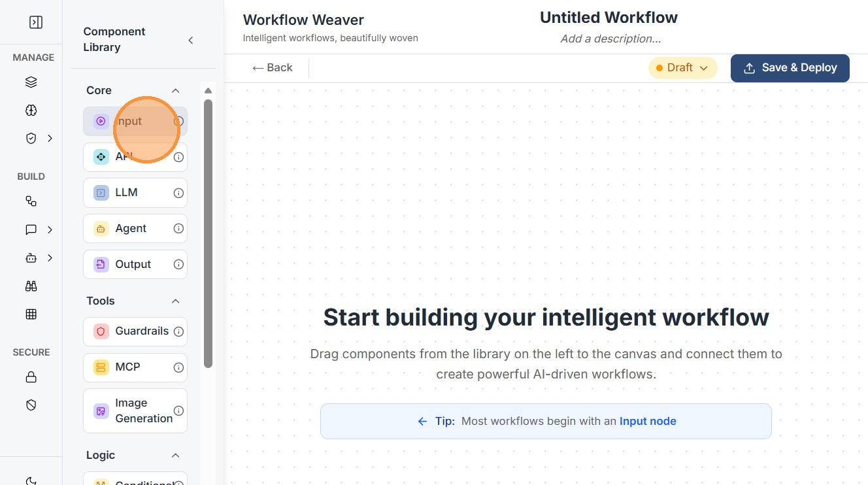Click the table grid icon under Build
This screenshot has height=485, width=868.
(x=31, y=314)
